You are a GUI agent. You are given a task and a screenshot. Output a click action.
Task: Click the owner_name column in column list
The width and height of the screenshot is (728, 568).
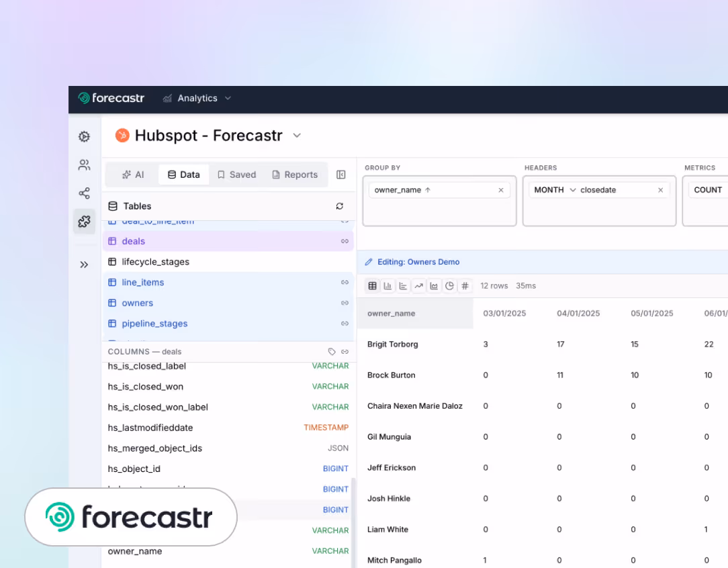pos(228,551)
